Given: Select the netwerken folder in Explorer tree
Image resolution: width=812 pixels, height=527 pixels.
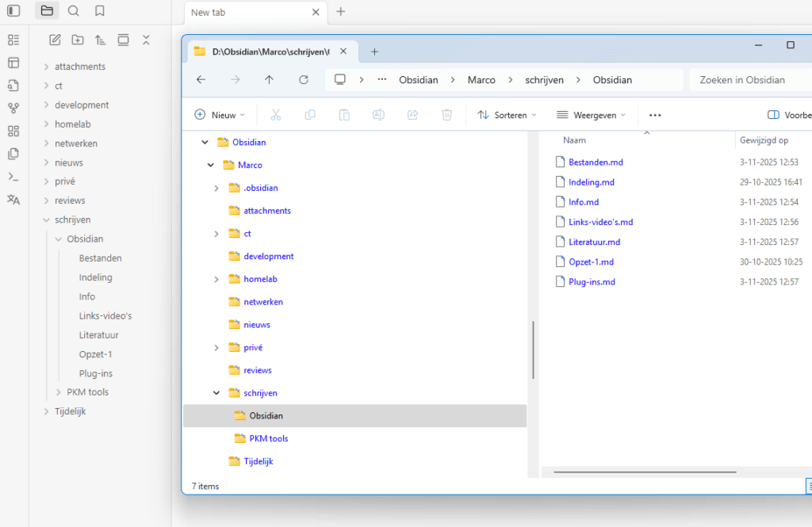Looking at the screenshot, I should pyautogui.click(x=263, y=302).
